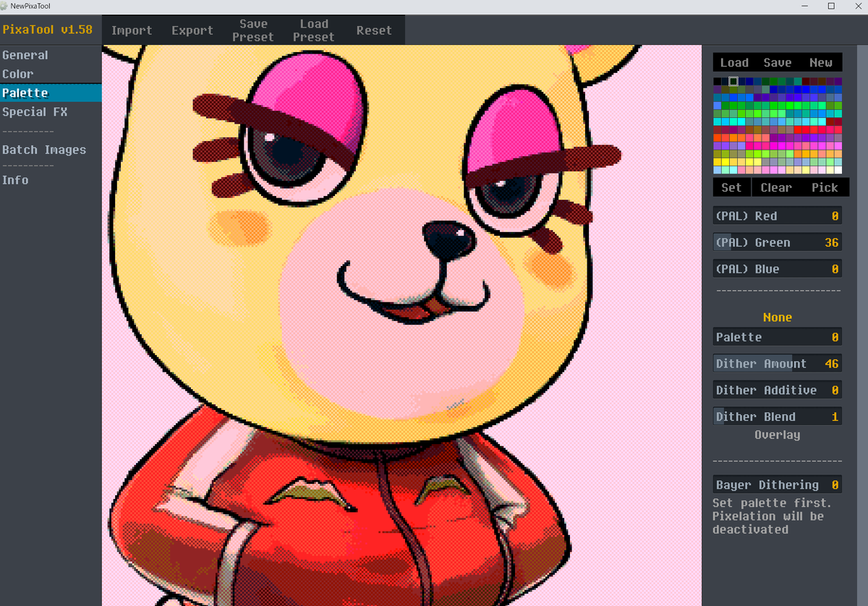Go to the Special FX section
Image resolution: width=868 pixels, height=606 pixels.
point(51,111)
